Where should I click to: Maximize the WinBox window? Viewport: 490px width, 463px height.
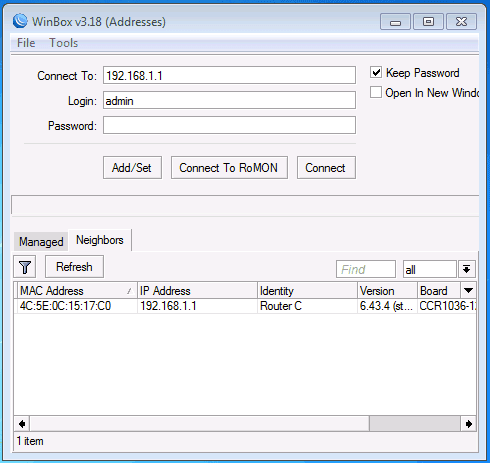point(428,22)
